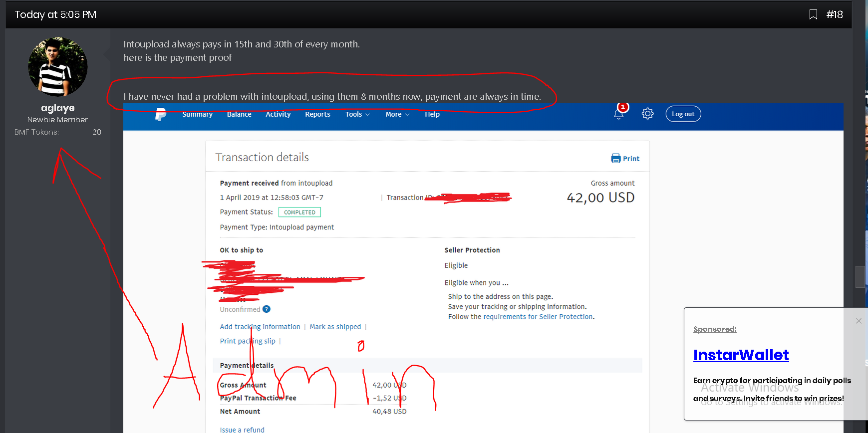Click the COMPLETED payment status badge
The width and height of the screenshot is (868, 433).
299,212
